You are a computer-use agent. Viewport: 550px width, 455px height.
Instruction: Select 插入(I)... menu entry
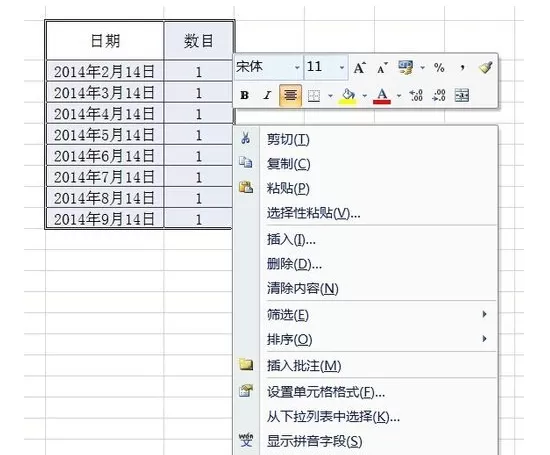(x=365, y=240)
